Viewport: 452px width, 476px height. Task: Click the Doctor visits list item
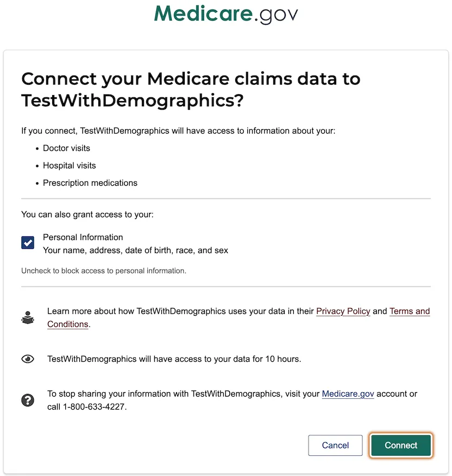pos(66,148)
